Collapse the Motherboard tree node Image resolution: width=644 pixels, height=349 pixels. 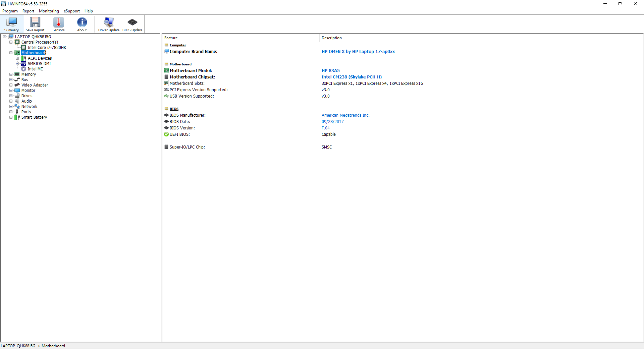point(11,53)
